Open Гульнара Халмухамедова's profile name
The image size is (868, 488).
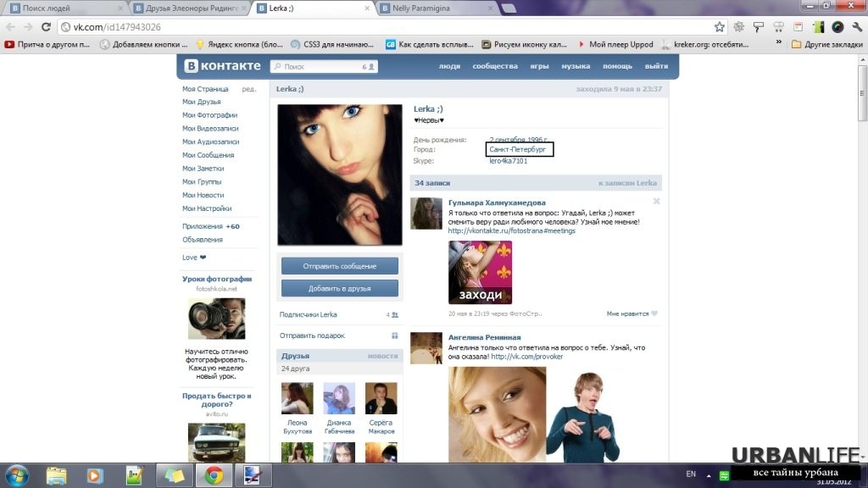click(x=497, y=202)
